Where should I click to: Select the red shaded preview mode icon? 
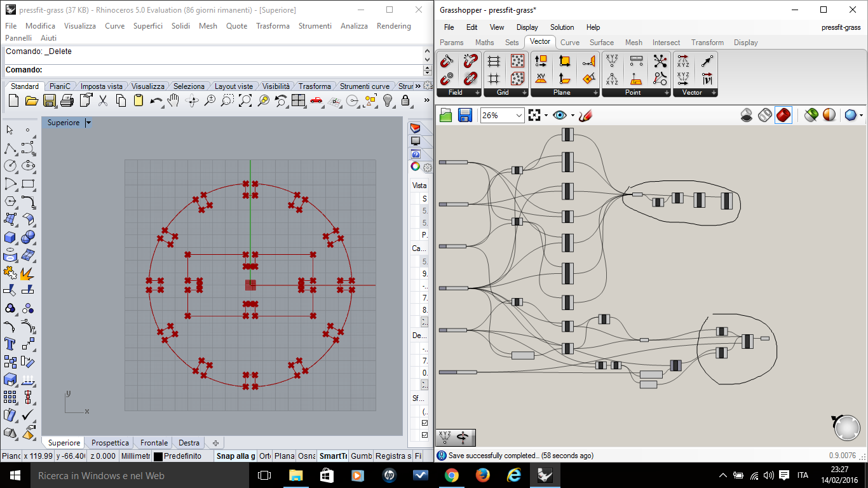click(x=783, y=115)
